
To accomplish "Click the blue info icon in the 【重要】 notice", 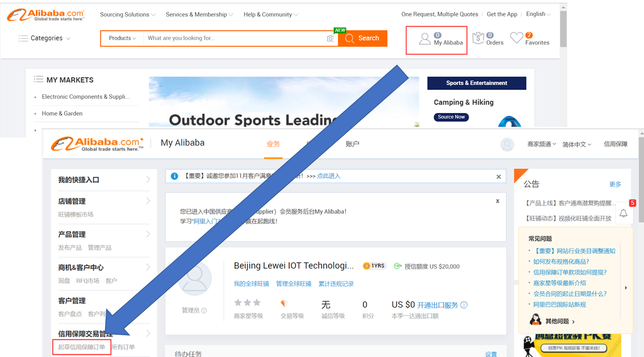I will tap(174, 176).
